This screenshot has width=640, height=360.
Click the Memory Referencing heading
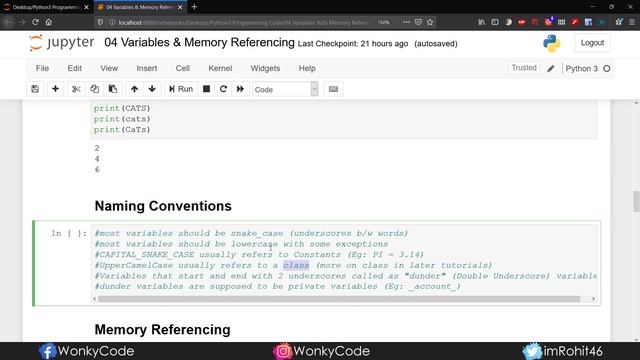162,329
